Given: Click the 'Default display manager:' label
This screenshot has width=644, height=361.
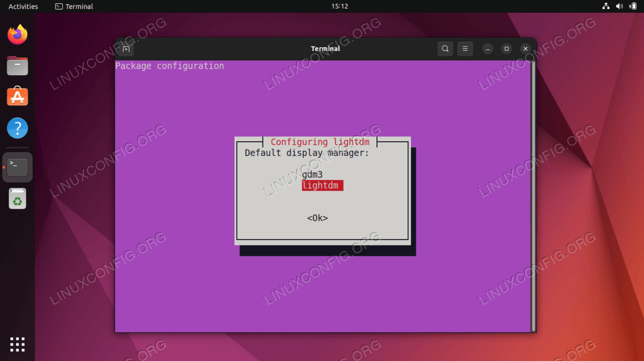Looking at the screenshot, I should tap(307, 153).
